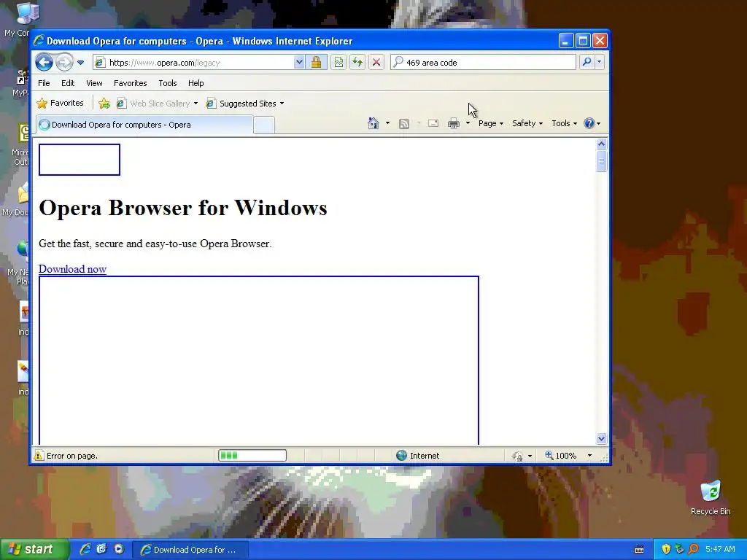Open the search provider dropdown arrow
The image size is (747, 560).
coord(600,62)
